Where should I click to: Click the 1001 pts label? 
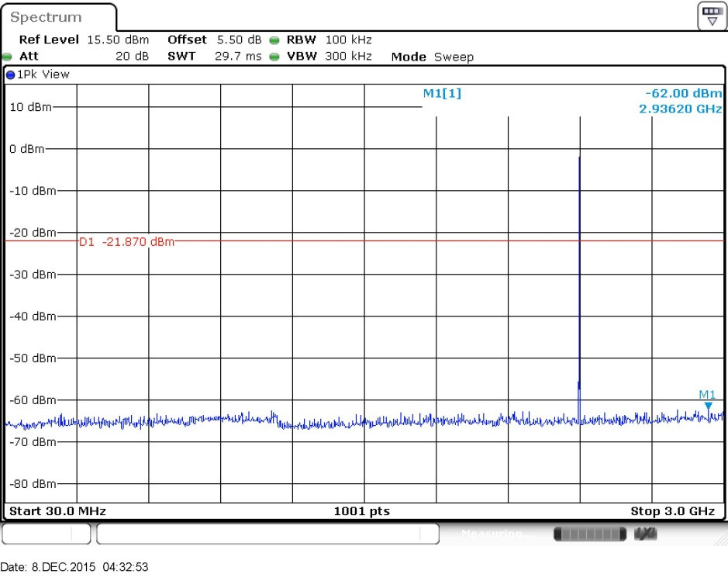pos(362,511)
